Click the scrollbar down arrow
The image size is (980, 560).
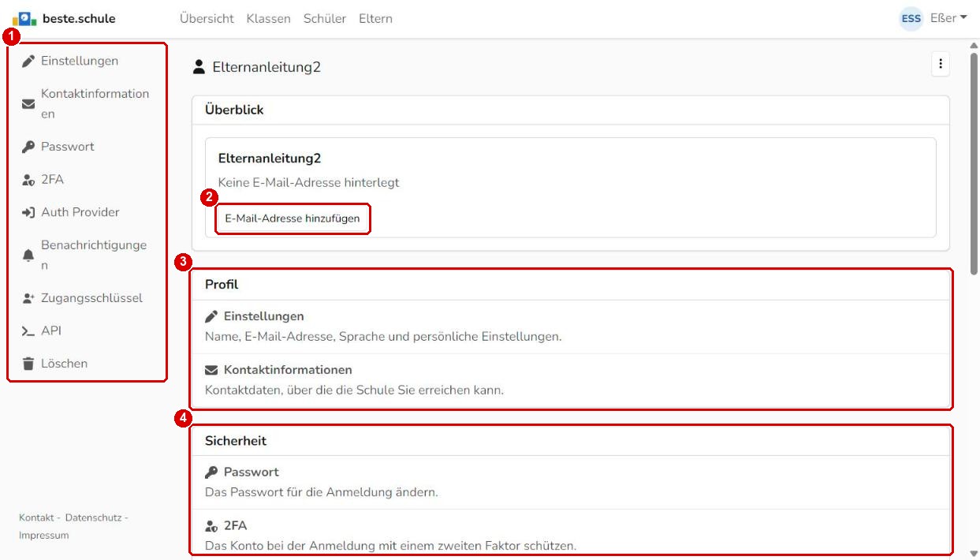(974, 553)
